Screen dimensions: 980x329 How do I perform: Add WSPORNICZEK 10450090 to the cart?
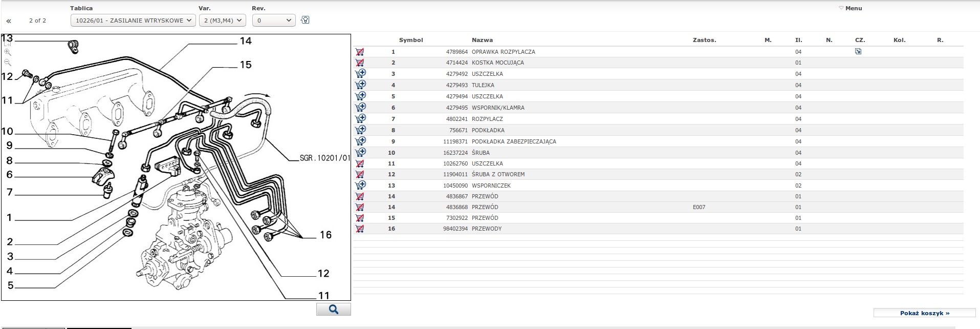(x=360, y=185)
